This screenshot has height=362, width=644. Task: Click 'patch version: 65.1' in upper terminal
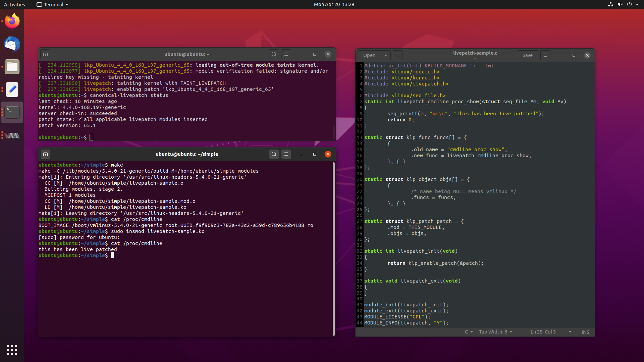(67, 125)
